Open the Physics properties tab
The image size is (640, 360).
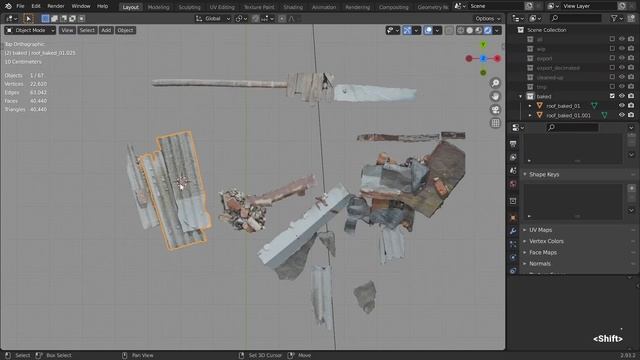pos(513,257)
